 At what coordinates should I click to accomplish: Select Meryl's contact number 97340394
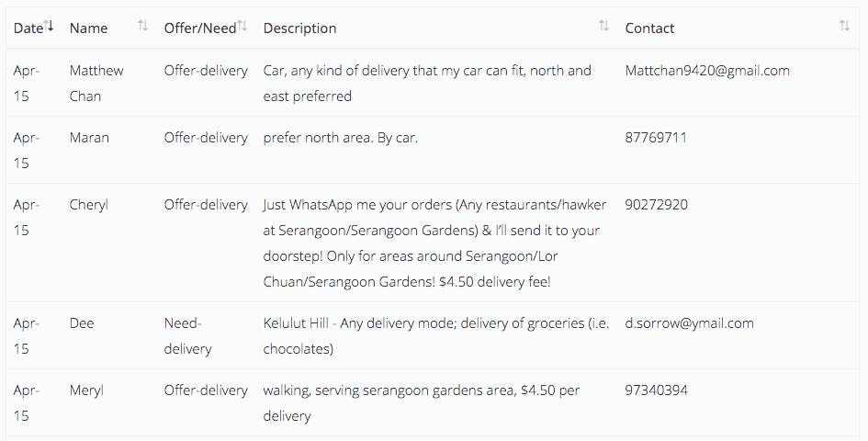pyautogui.click(x=656, y=390)
